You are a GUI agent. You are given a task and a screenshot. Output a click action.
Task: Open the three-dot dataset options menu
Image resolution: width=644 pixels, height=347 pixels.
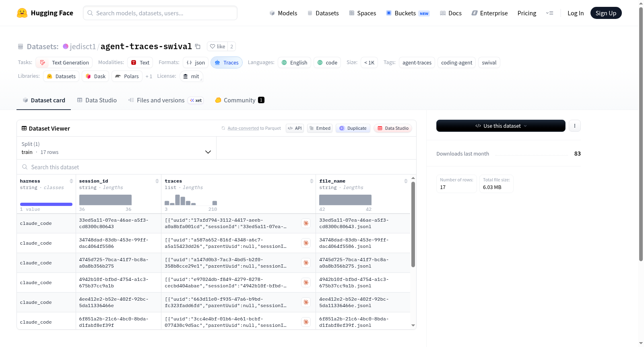[574, 126]
